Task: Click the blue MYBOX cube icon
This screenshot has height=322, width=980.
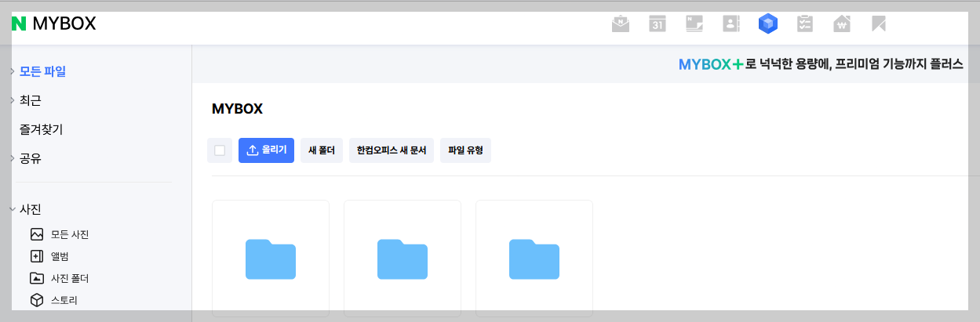Action: pyautogui.click(x=768, y=24)
